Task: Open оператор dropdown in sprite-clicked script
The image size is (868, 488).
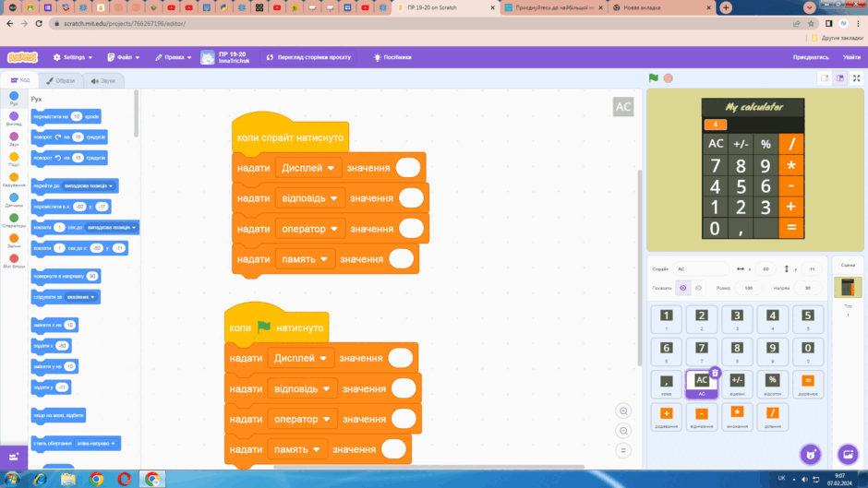Action: tap(309, 229)
